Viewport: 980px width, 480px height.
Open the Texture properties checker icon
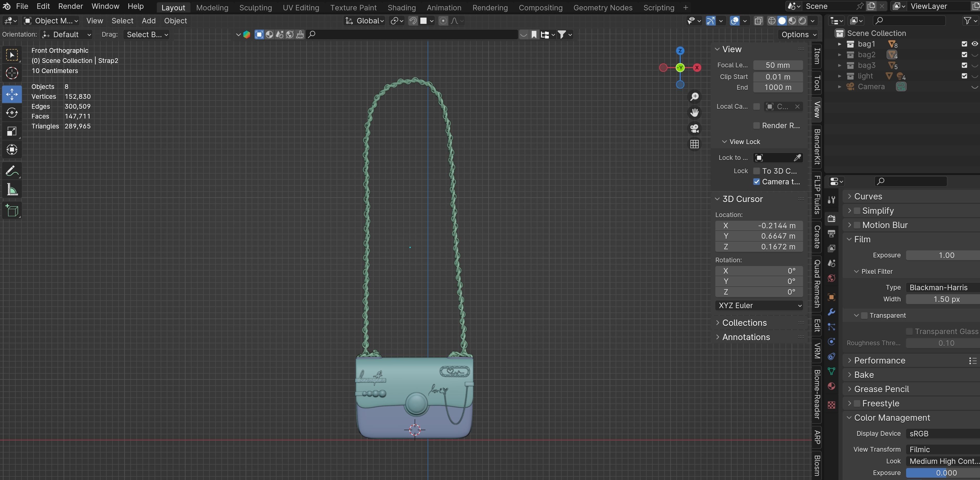831,405
